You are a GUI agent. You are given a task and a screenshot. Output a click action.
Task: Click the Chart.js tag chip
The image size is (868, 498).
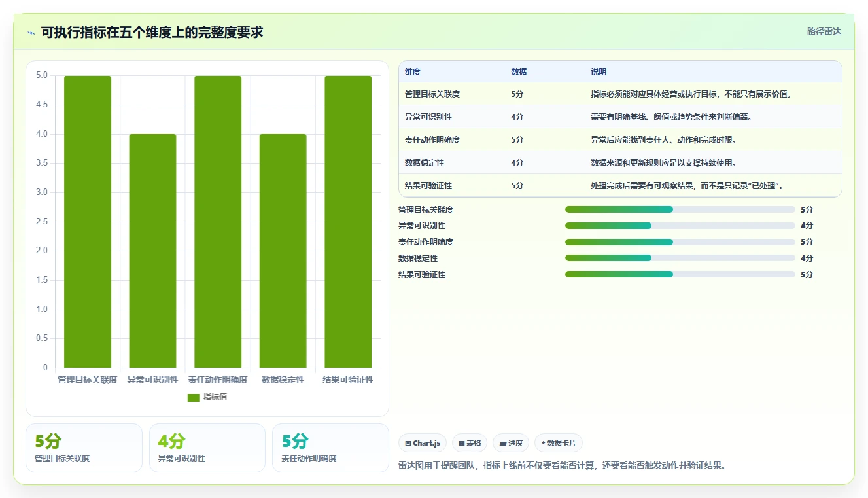point(423,443)
